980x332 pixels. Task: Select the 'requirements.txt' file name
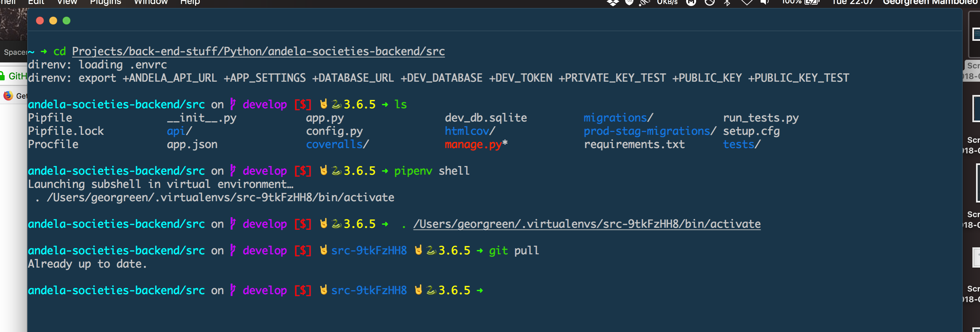coord(634,145)
